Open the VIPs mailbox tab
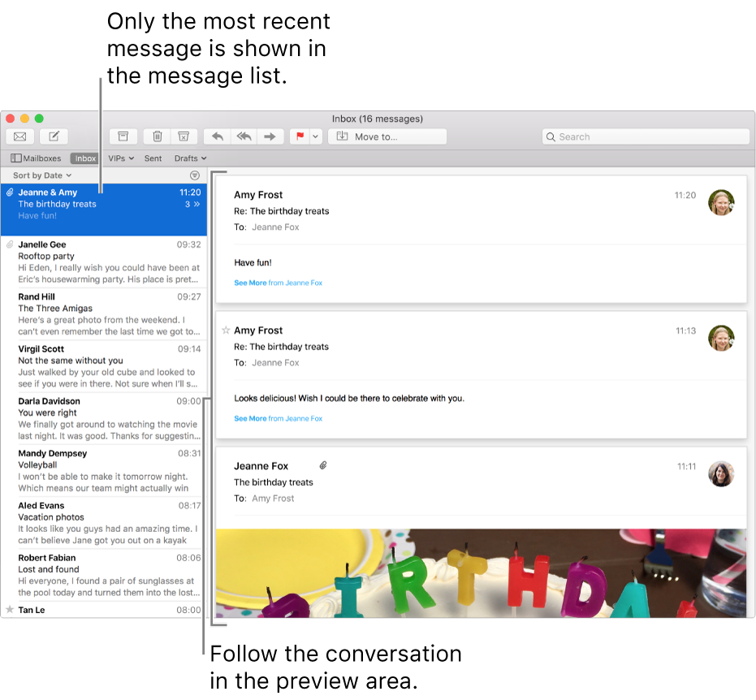Screen dimensions: 756x700 tap(120, 158)
